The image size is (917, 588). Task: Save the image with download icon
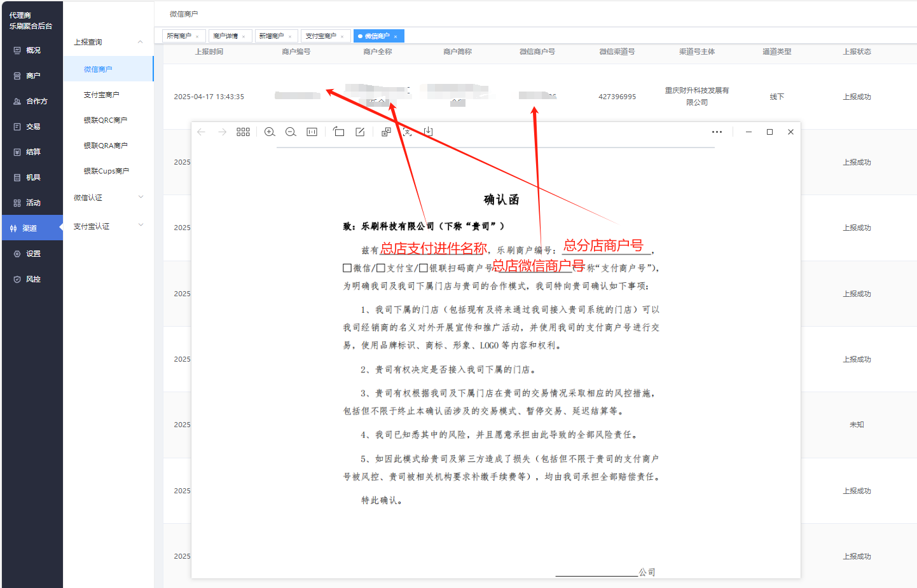(428, 132)
